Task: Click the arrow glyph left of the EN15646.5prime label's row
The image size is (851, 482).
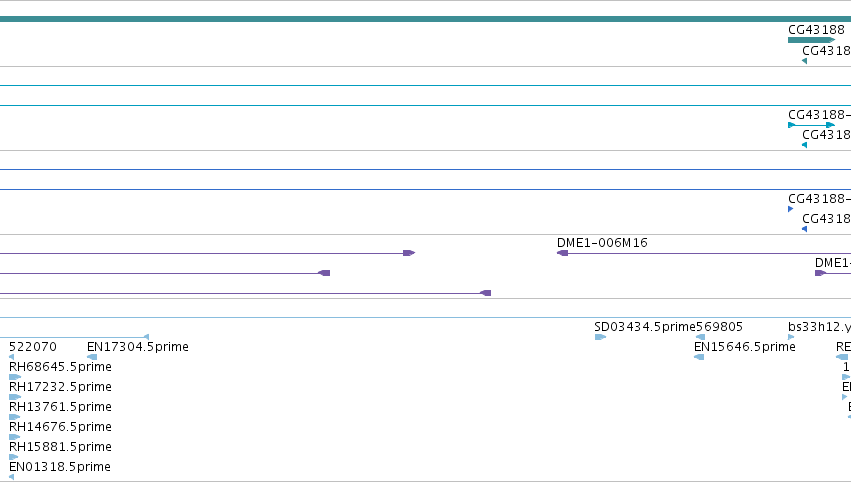Action: point(699,357)
